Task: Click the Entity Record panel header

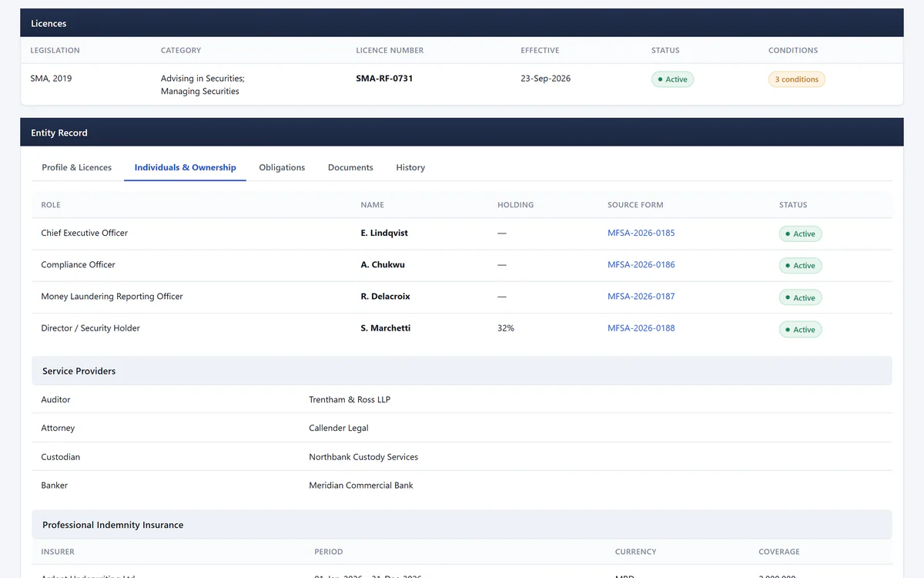Action: [x=462, y=133]
